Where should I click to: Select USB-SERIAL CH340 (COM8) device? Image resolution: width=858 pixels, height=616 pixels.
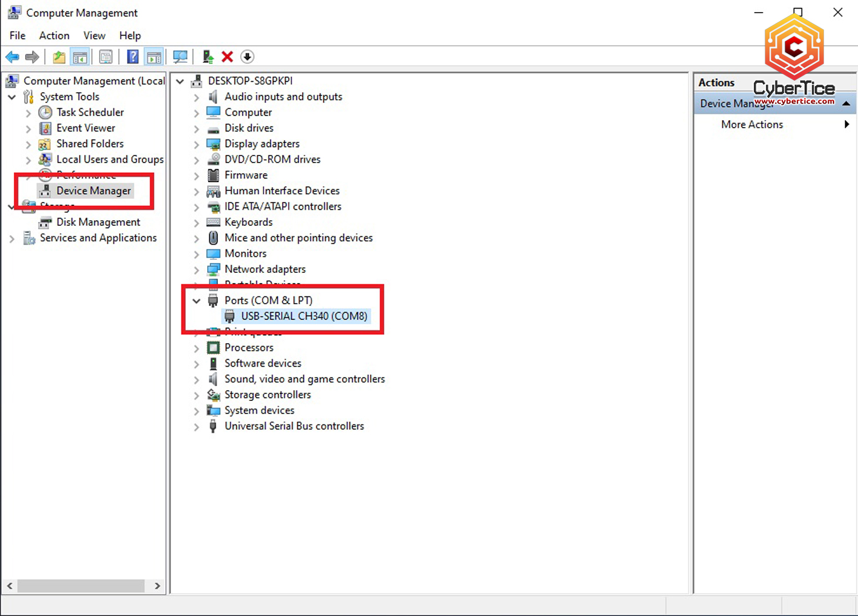click(x=304, y=316)
